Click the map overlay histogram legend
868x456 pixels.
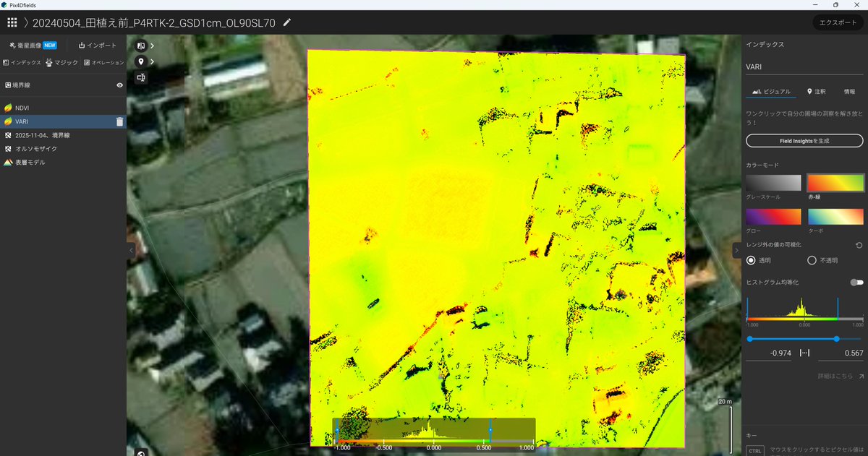(434, 434)
